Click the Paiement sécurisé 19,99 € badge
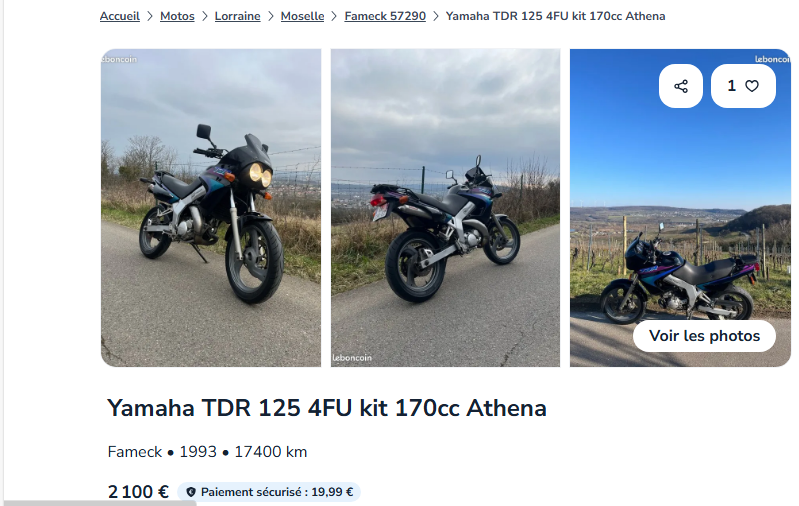799x506 pixels. point(269,492)
